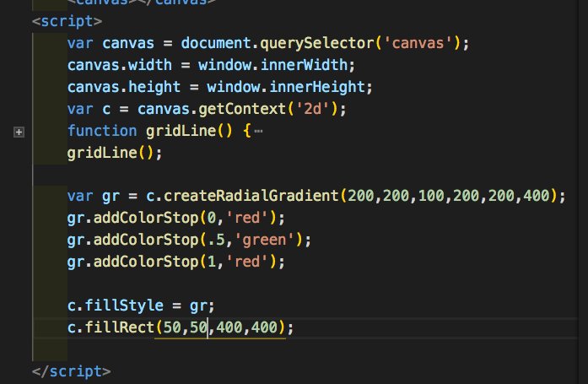Viewport: 588px width, 384px height.
Task: Click the folded code ellipsis after gridLine() {
Action: (x=258, y=132)
